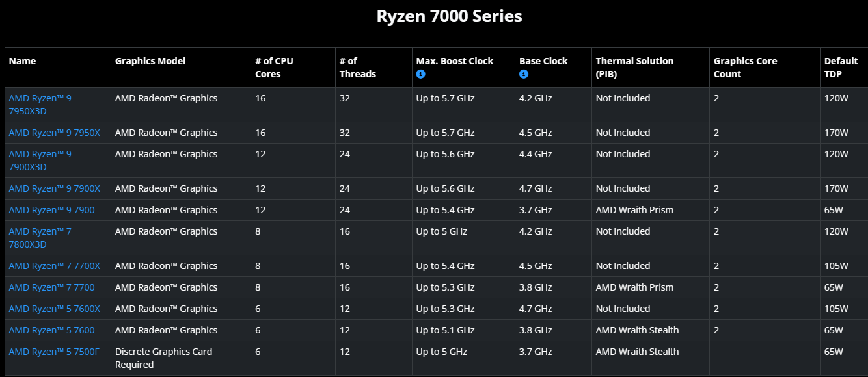Open the AMD Ryzen 5 7600X link
Image resolution: width=868 pixels, height=377 pixels.
(54, 309)
